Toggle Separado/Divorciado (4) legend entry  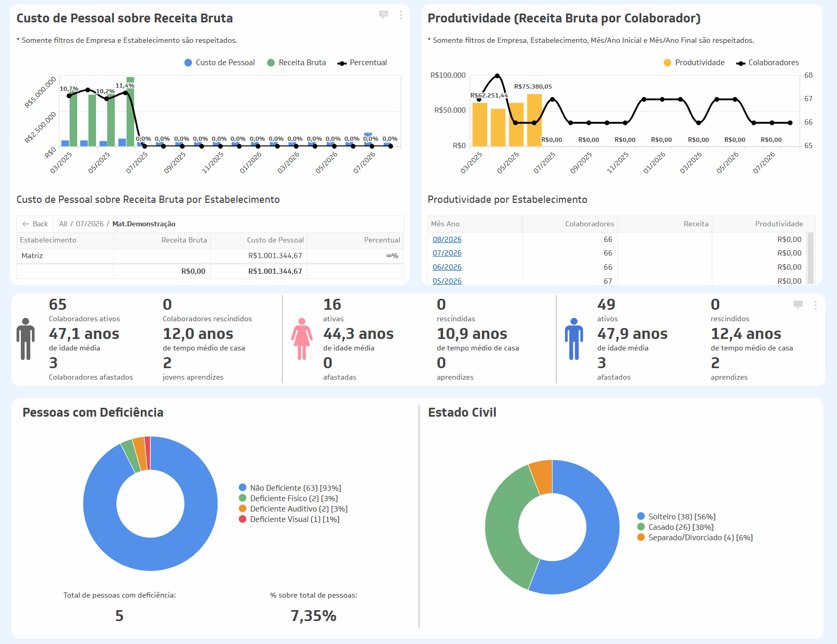[x=695, y=538]
